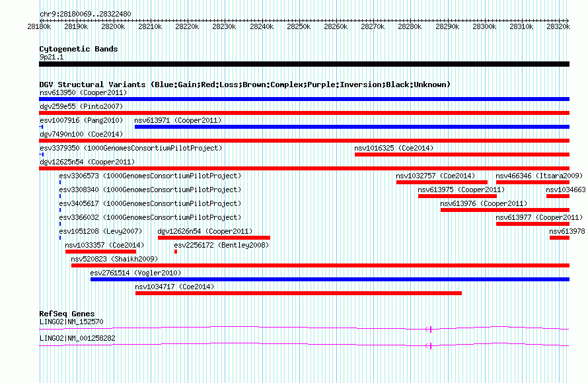Select nsv1033357 (Coe2014) label
This screenshot has height=383, width=588.
pos(104,245)
